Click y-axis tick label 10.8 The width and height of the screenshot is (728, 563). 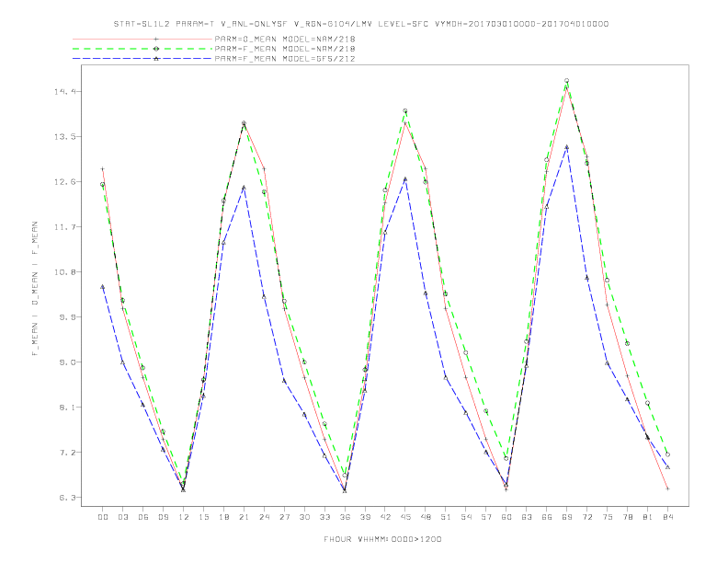point(64,271)
